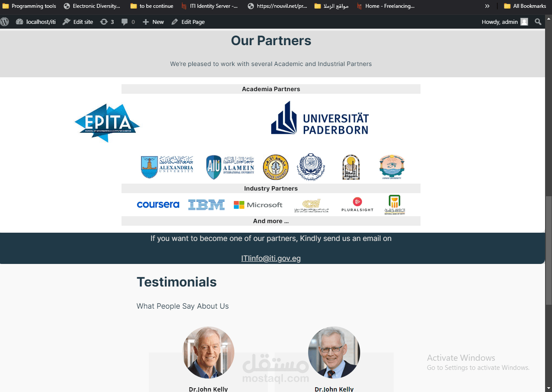The width and height of the screenshot is (552, 392).
Task: Open the nouvil.net bookmark
Action: [x=277, y=6]
